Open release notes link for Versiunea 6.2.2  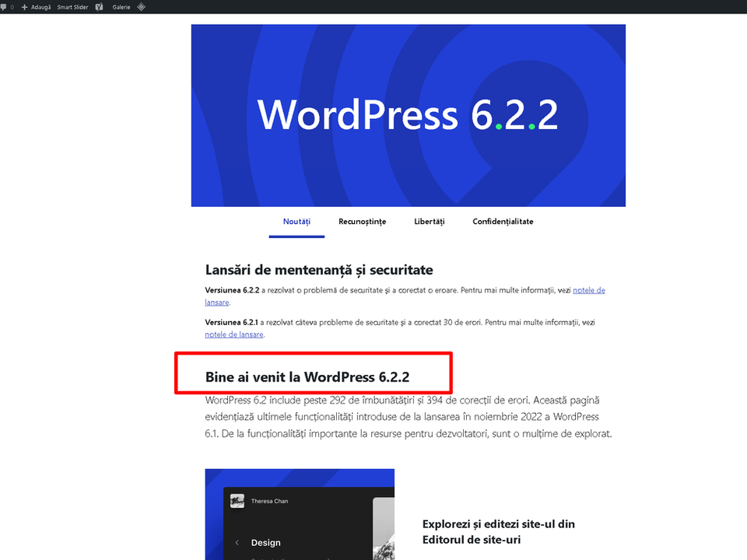589,290
